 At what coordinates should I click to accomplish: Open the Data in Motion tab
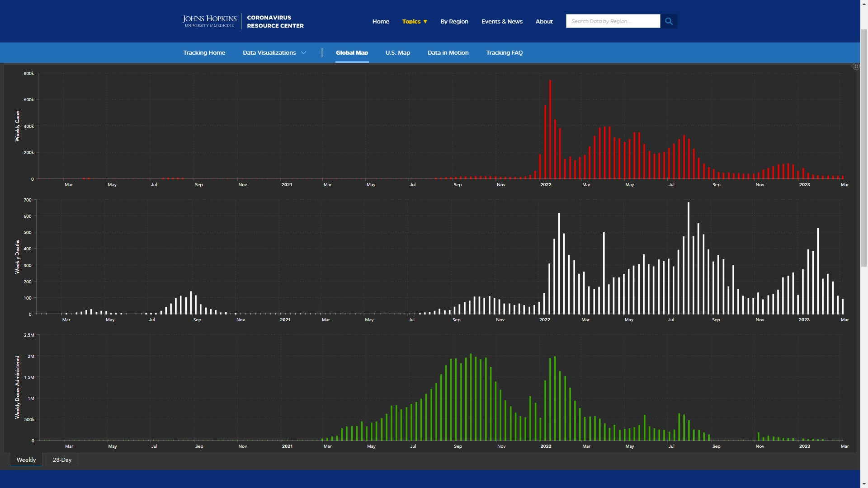coord(448,53)
